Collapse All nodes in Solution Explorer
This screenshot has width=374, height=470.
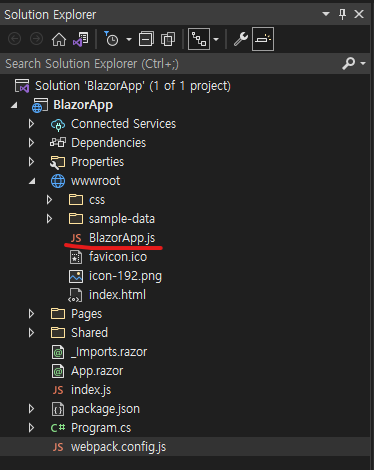point(146,39)
